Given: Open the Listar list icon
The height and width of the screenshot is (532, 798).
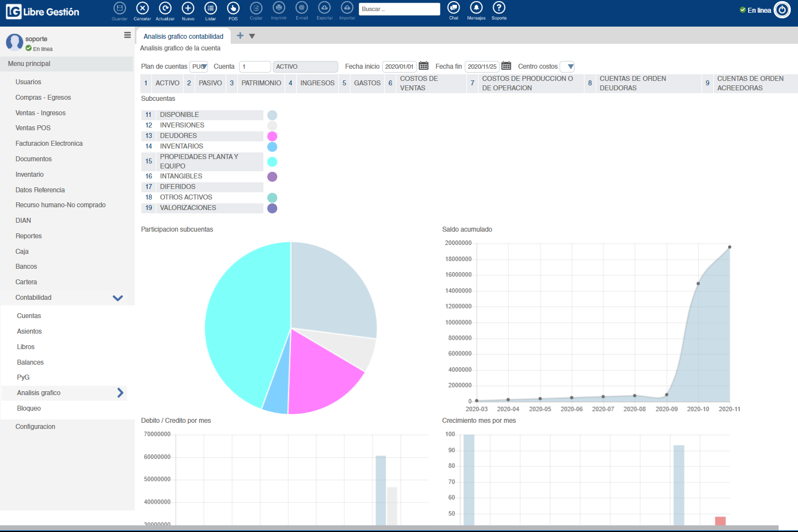Looking at the screenshot, I should point(211,8).
